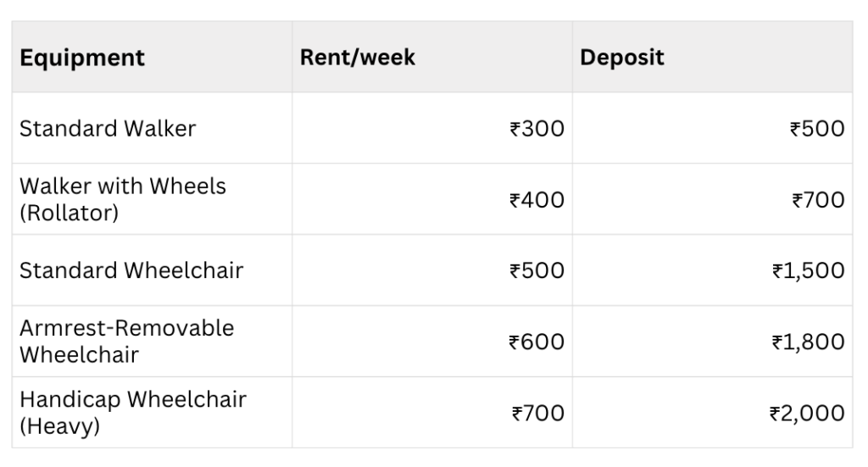Click the ₹2,000 deposit value

806,413
